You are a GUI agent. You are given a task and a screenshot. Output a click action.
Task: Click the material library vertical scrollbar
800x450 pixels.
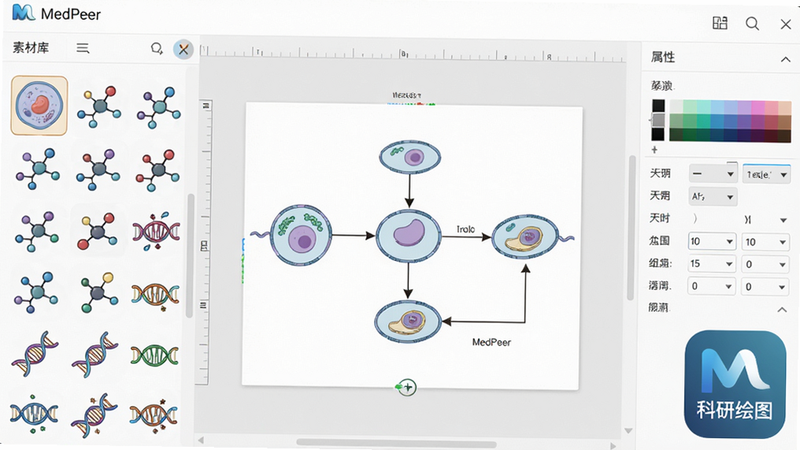pos(190,255)
